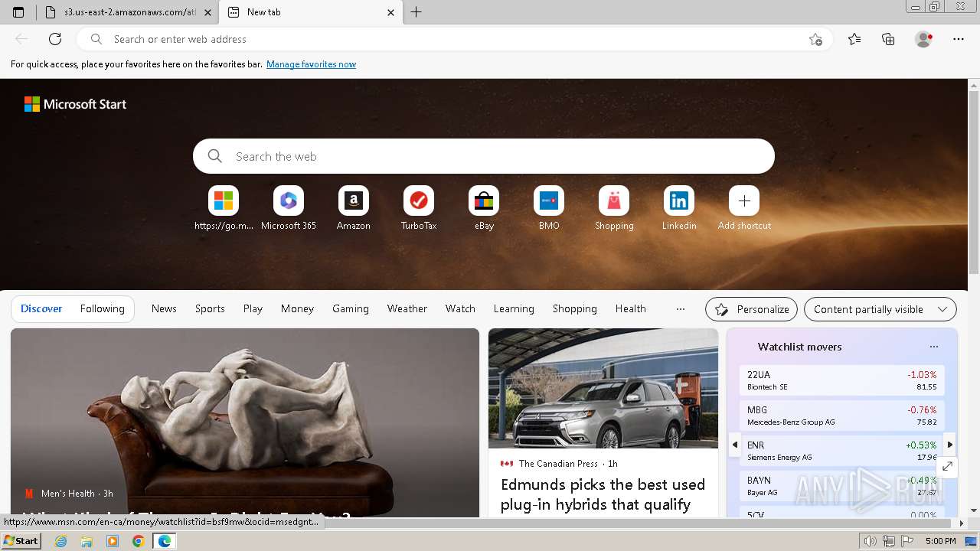Click the Microsoft Start logo
Screen dimensions: 980x551
click(75, 104)
